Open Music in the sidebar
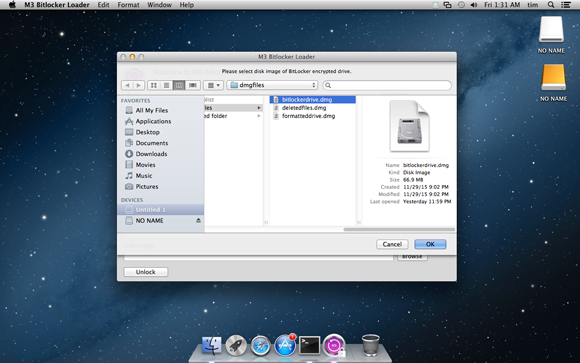 tap(144, 176)
